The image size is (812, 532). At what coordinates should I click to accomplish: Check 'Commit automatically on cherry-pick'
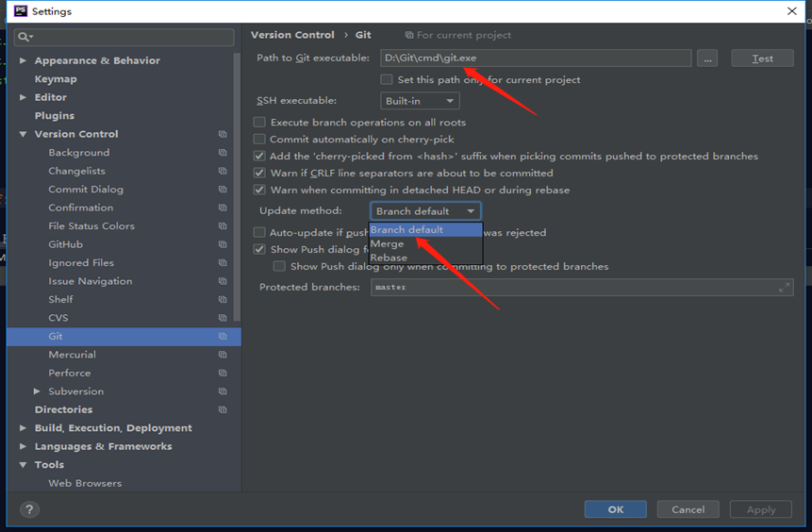pos(259,140)
